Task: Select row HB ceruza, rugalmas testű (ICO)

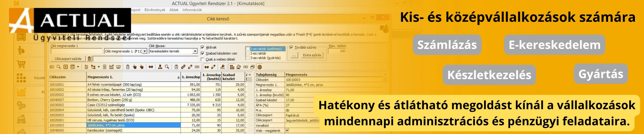Action: pos(147,120)
